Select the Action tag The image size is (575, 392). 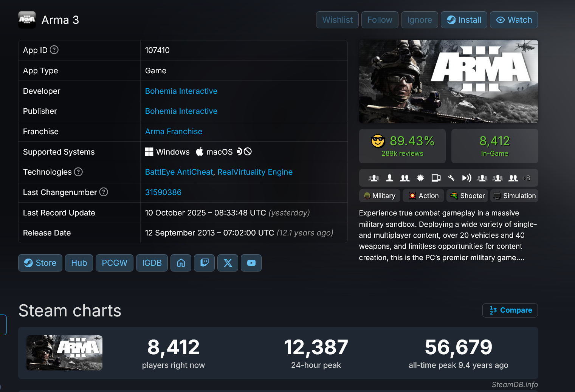pos(423,196)
